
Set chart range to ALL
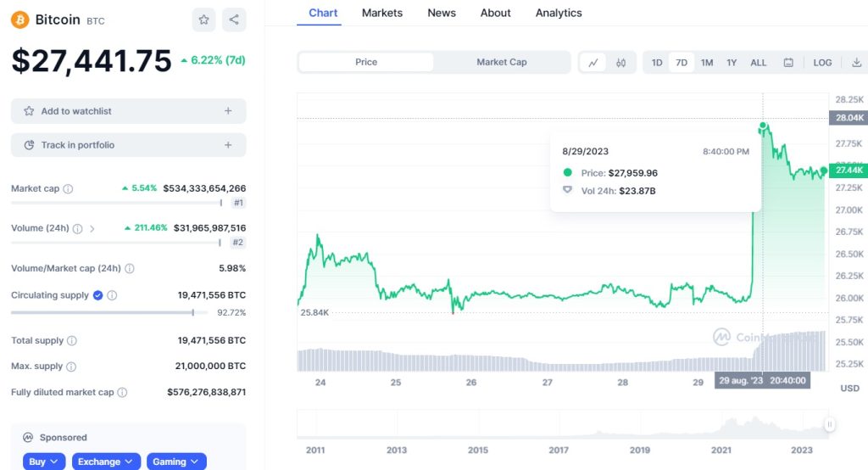[759, 63]
